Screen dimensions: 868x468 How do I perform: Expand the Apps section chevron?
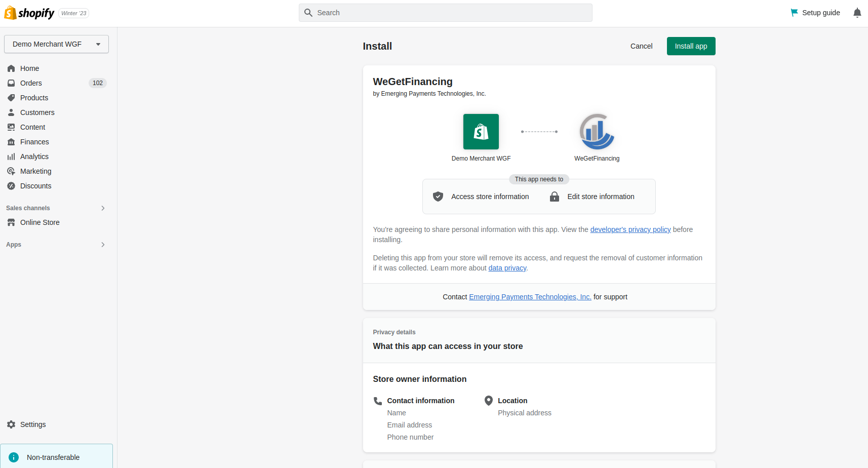tap(103, 245)
